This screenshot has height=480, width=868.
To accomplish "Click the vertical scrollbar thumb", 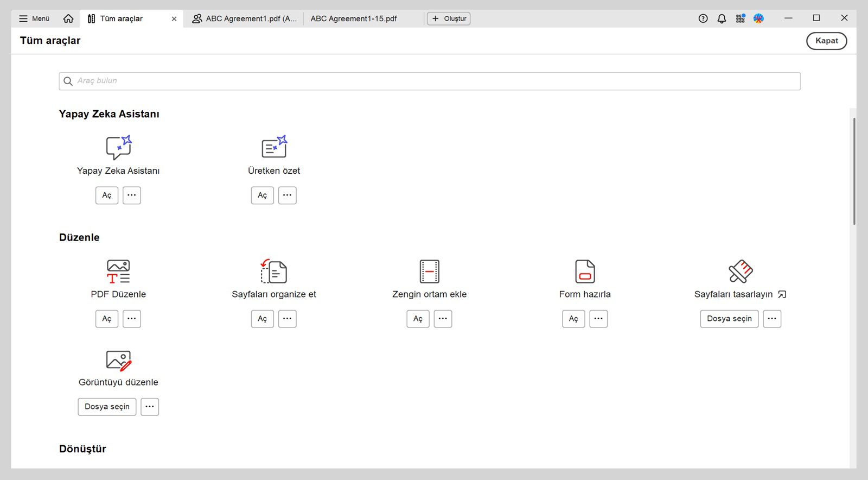I will click(x=854, y=171).
